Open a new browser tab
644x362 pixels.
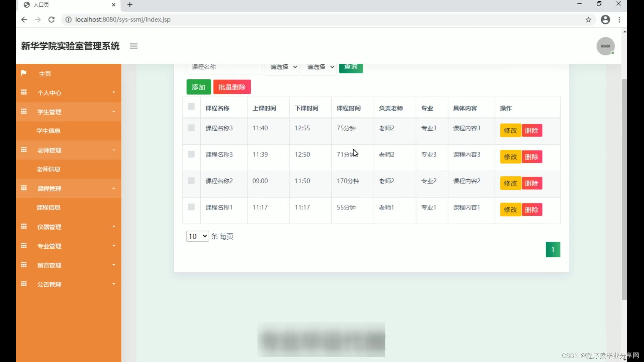click(130, 5)
